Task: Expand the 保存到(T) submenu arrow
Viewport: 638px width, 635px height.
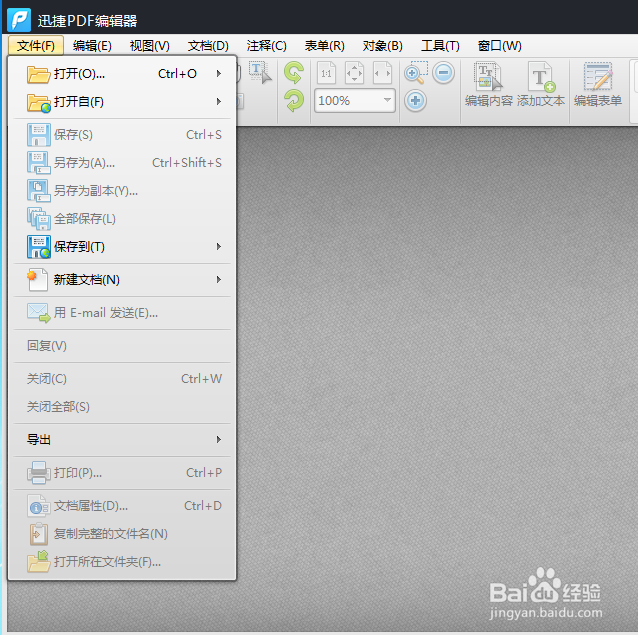Action: point(219,247)
